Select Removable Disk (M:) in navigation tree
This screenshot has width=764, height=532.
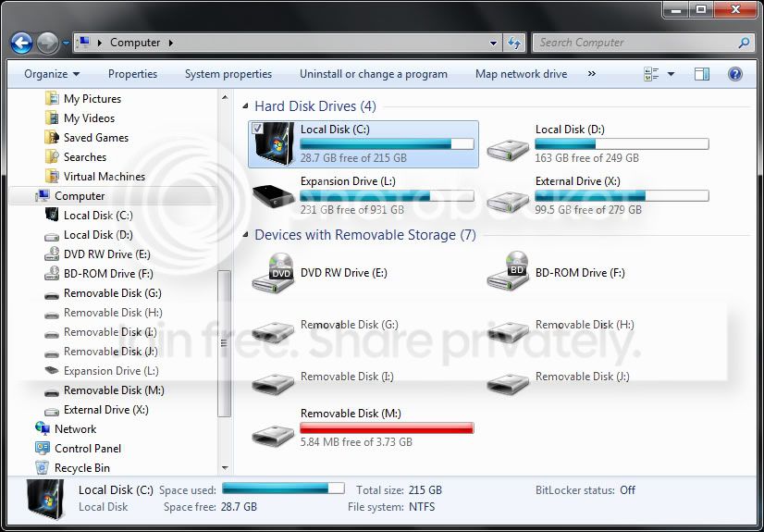pyautogui.click(x=114, y=390)
